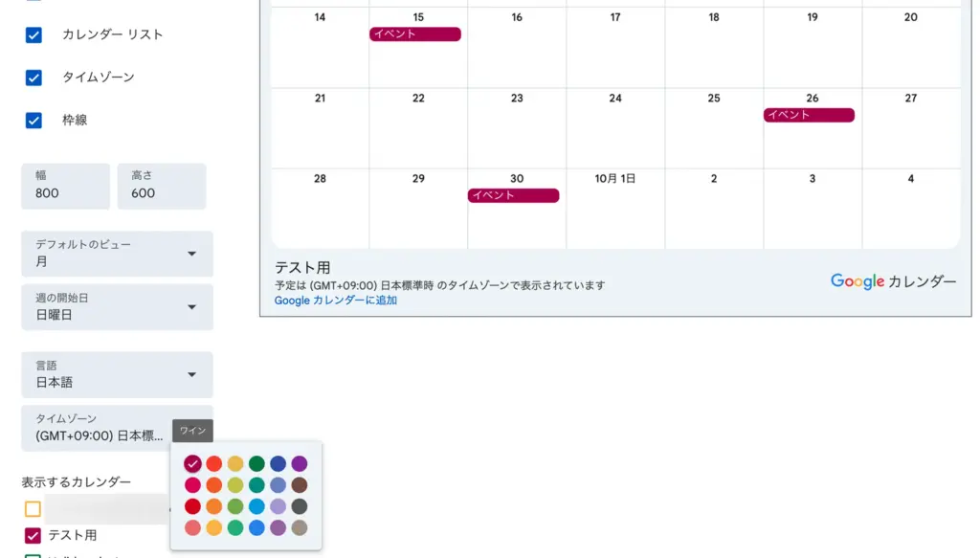Select the vivid purple color swatch
The width and height of the screenshot is (980, 558).
tap(300, 463)
